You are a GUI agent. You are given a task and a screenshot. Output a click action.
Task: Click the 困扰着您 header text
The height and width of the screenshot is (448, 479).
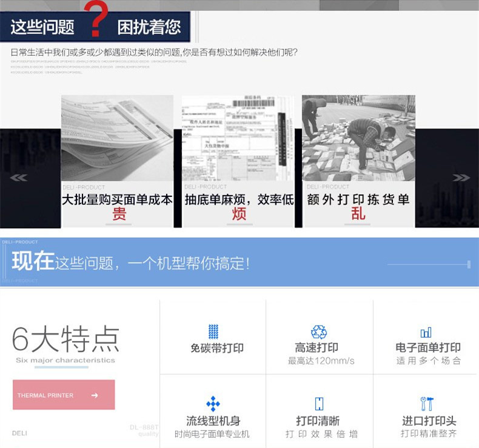point(149,27)
